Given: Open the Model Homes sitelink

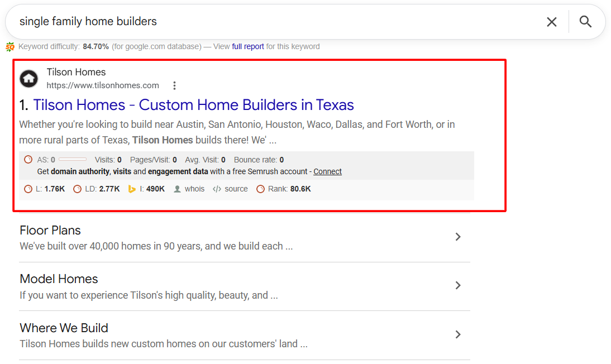Looking at the screenshot, I should (59, 279).
